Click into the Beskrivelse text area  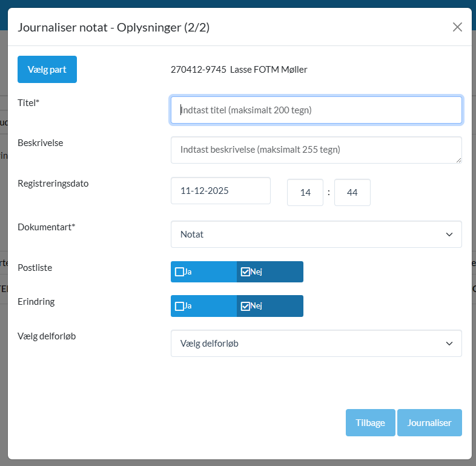(x=315, y=150)
